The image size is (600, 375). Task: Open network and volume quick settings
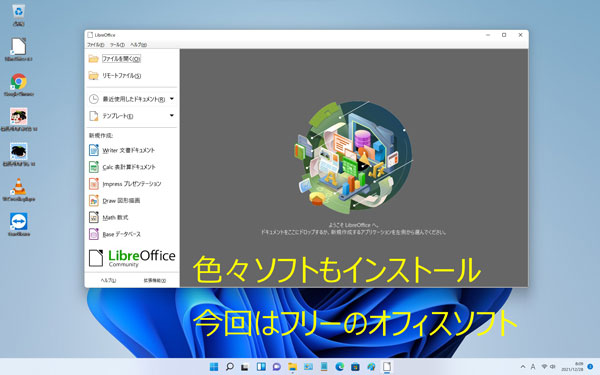tap(548, 367)
